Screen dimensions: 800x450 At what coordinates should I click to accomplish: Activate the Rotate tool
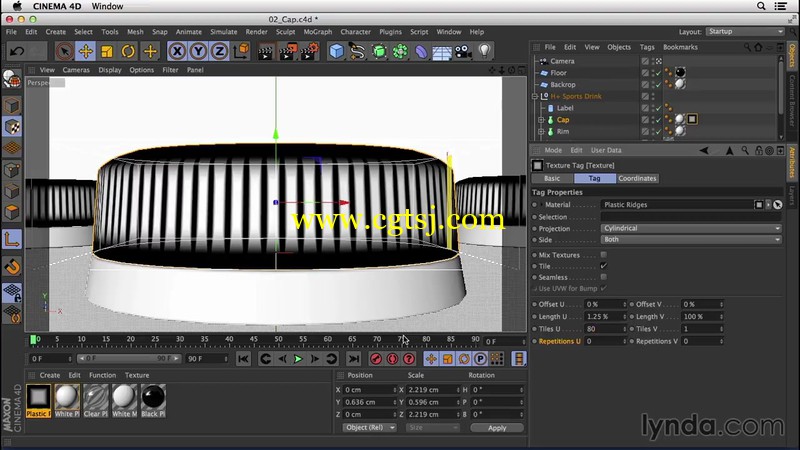click(x=128, y=52)
